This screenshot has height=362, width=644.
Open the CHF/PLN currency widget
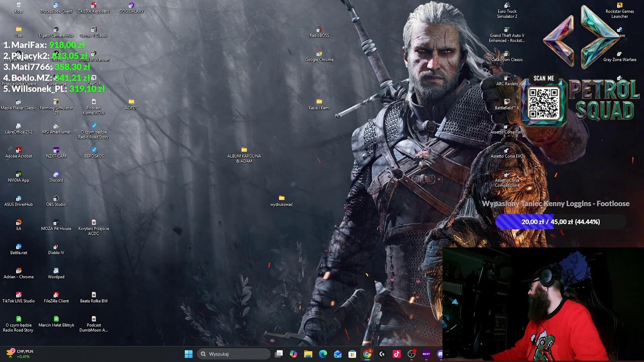[x=20, y=354]
